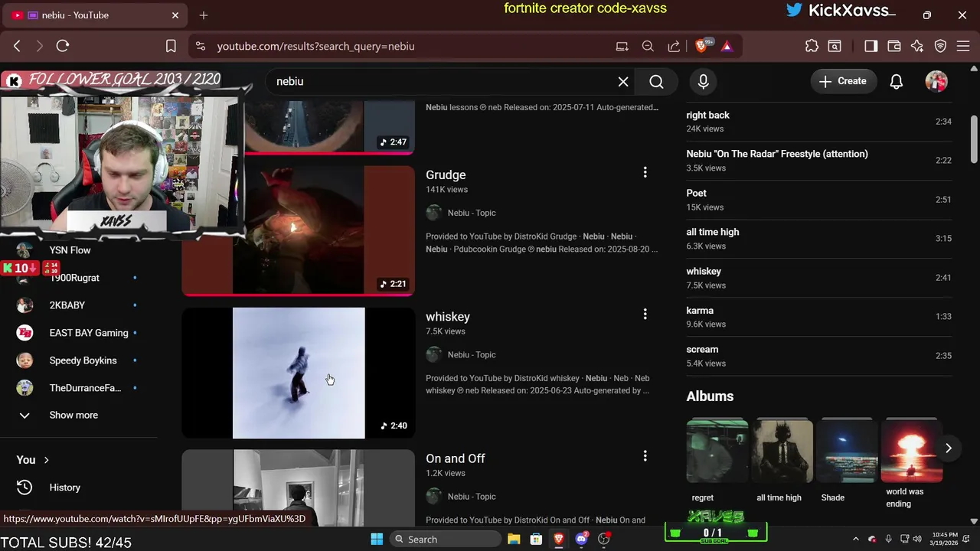Open the Shade album cover
This screenshot has width=980, height=551.
[x=847, y=451]
